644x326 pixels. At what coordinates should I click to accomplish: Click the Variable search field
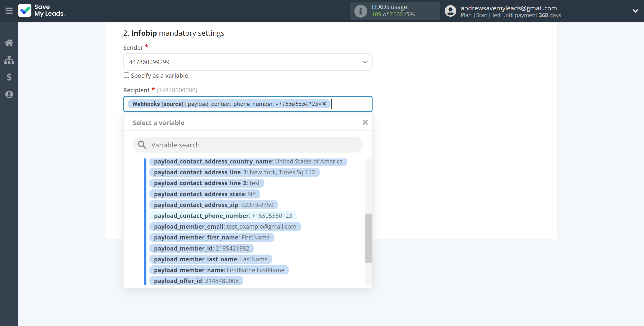tap(248, 145)
